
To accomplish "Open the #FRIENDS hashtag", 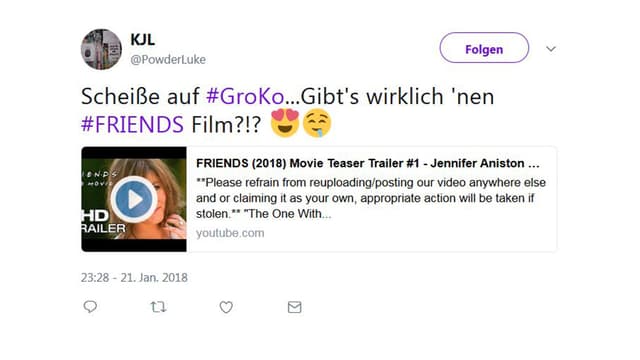I will coord(132,124).
